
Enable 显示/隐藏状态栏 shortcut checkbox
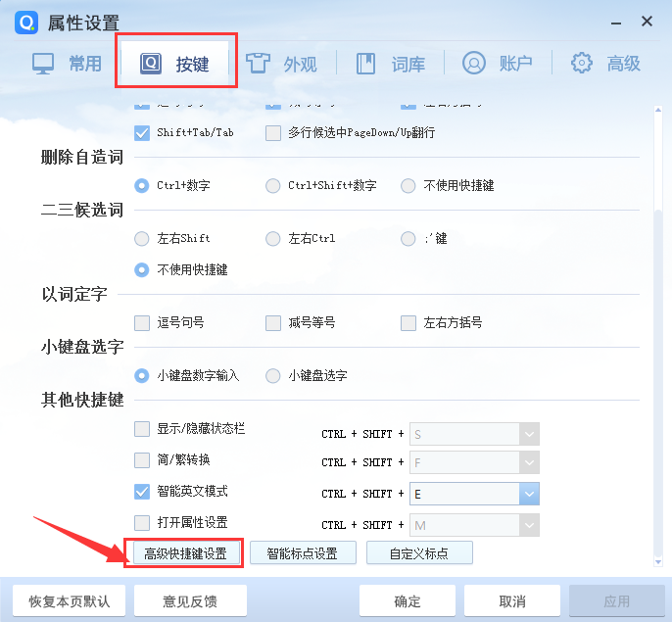[x=142, y=429]
